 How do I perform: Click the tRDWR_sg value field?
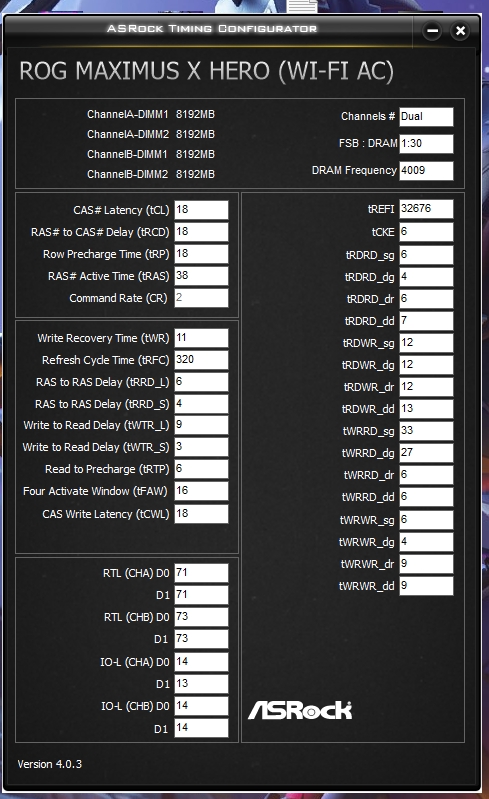pyautogui.click(x=426, y=342)
